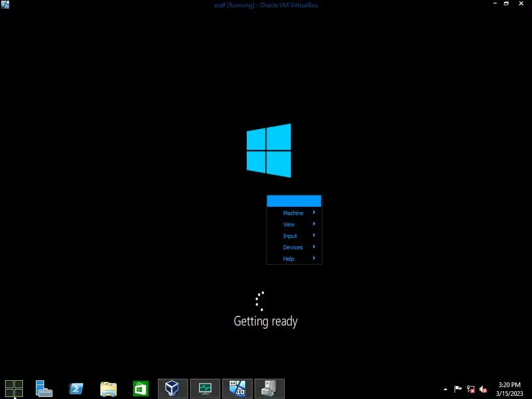This screenshot has height=399, width=532.
Task: Expand the arrow beside Machine
Action: 314,212
